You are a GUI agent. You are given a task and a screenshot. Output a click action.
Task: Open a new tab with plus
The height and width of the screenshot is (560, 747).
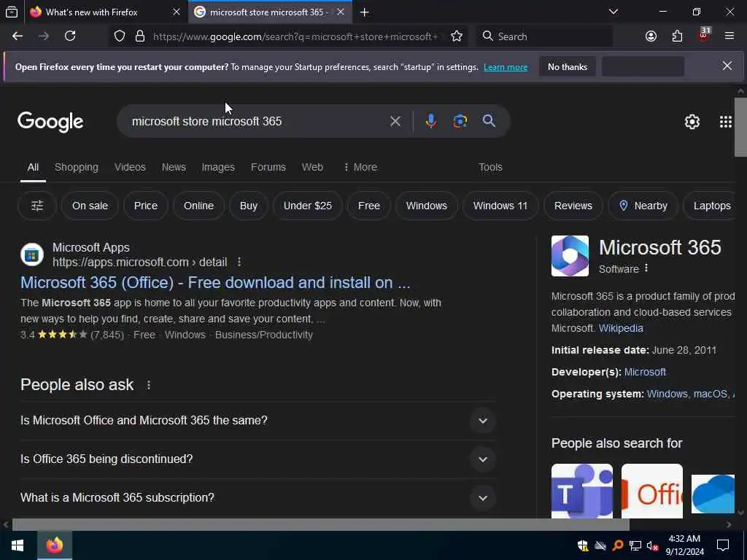(x=365, y=12)
